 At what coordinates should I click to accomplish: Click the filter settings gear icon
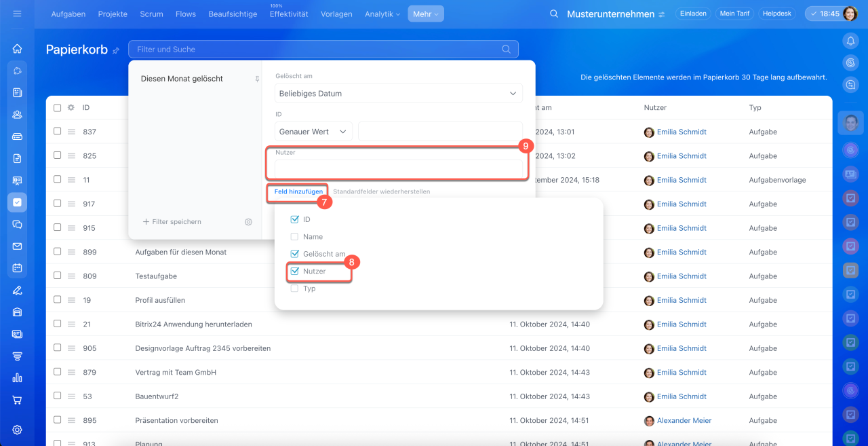pyautogui.click(x=248, y=222)
